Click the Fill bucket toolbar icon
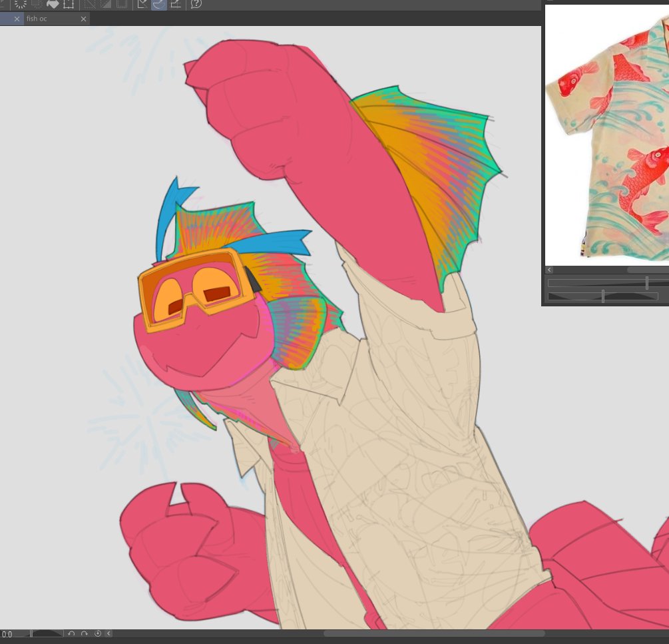This screenshot has width=669, height=644. [x=53, y=4]
